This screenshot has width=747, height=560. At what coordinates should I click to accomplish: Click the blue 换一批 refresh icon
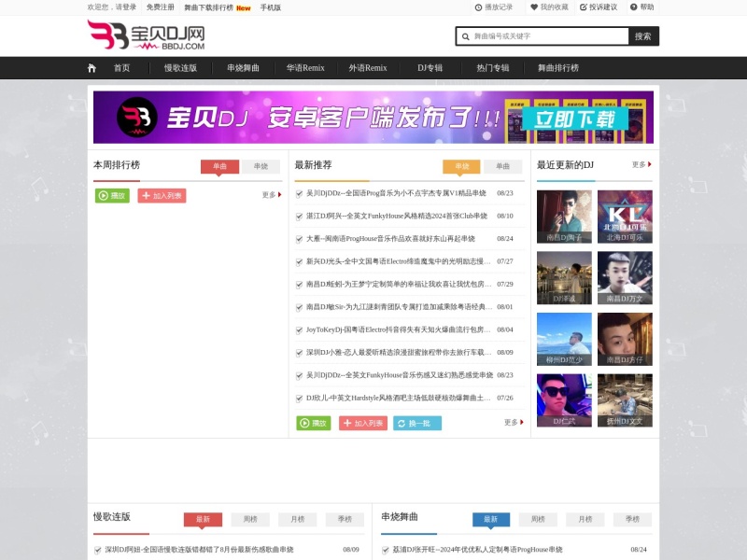402,423
